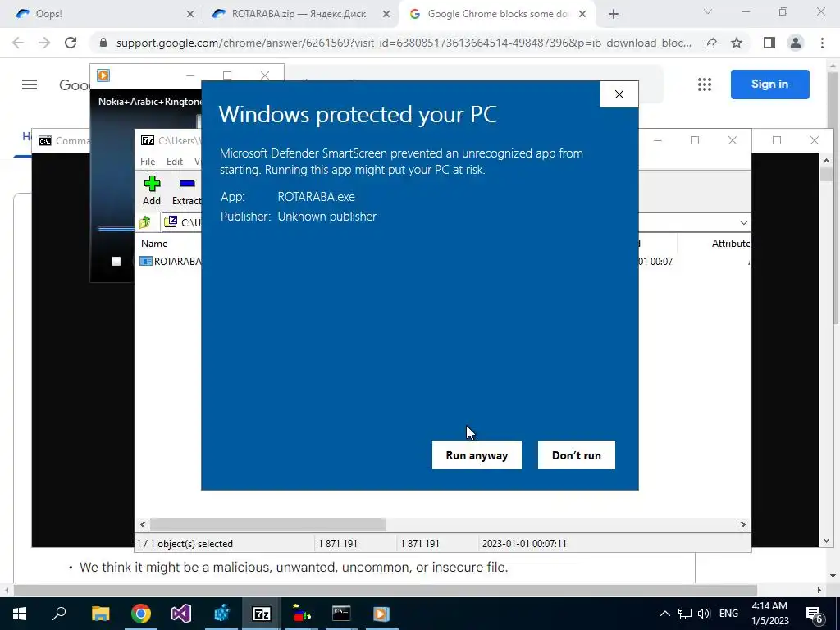Open the notification center icon
Viewport: 840px width, 630px height.
[815, 614]
